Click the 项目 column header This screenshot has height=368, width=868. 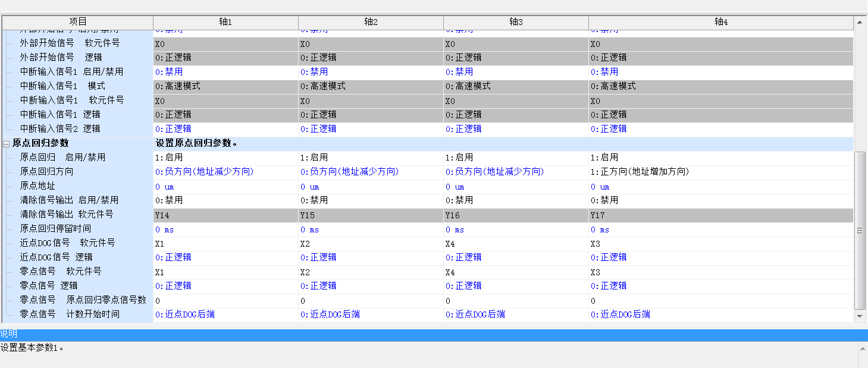[77, 22]
